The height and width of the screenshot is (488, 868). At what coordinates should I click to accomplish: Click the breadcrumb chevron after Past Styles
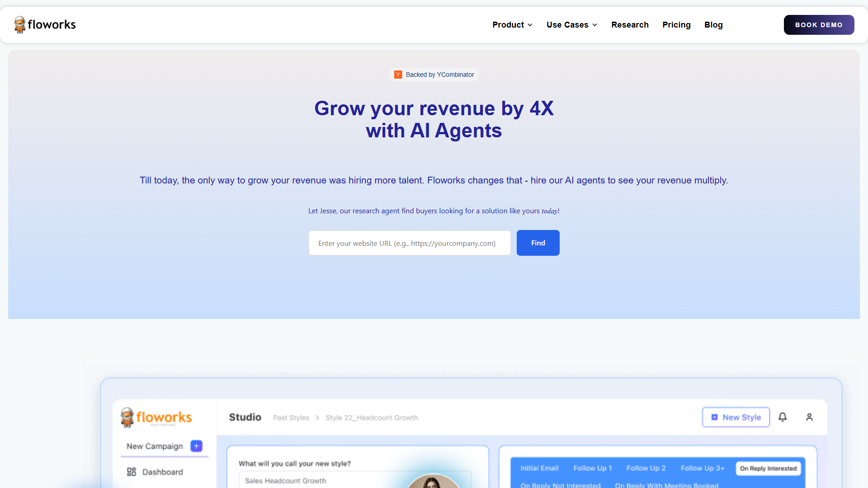[317, 418]
